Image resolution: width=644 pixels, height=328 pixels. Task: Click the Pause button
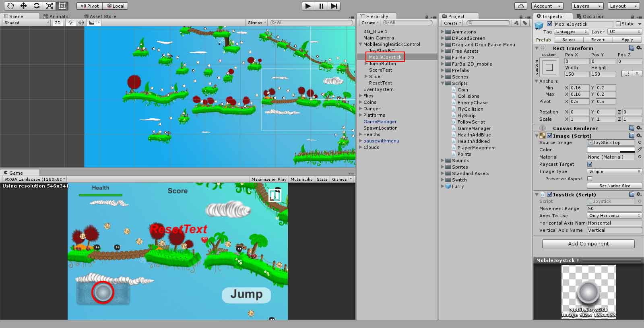click(x=321, y=6)
